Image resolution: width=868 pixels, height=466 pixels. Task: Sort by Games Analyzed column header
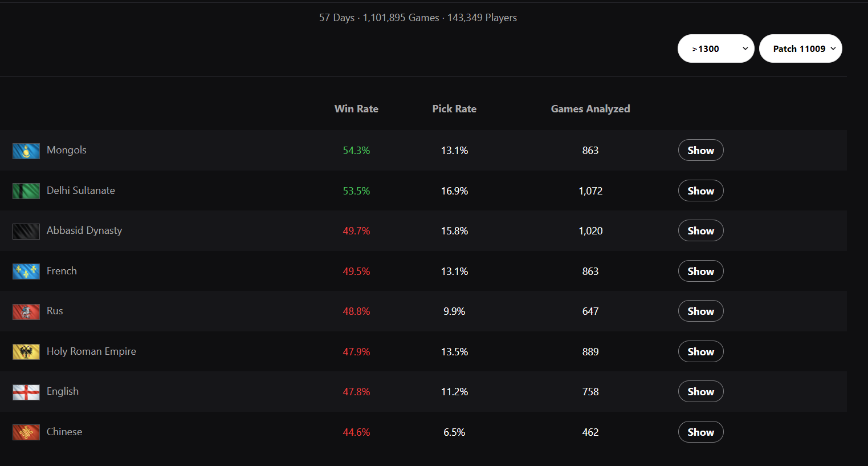590,109
